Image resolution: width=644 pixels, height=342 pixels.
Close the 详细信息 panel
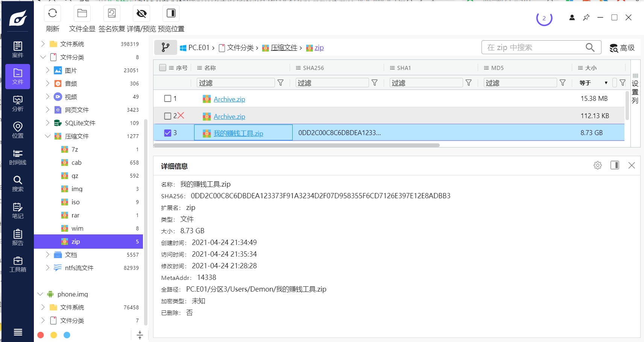coord(632,165)
